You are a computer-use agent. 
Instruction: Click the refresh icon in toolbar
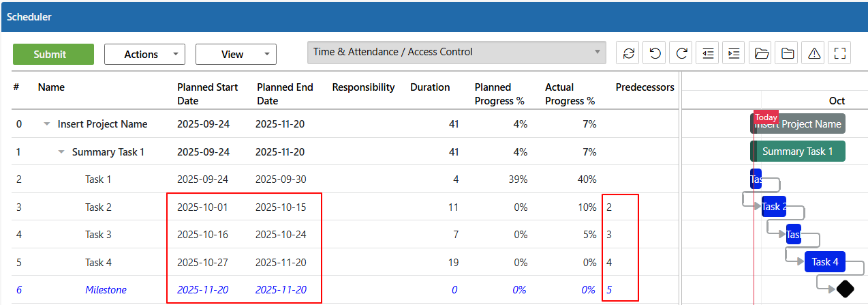(628, 53)
